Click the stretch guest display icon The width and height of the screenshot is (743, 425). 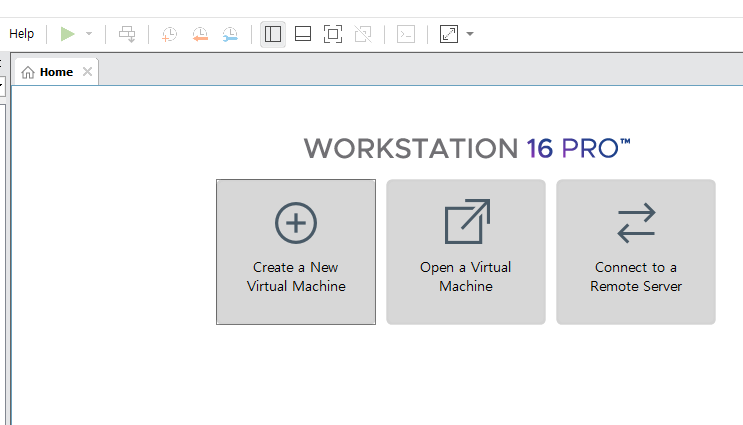449,34
